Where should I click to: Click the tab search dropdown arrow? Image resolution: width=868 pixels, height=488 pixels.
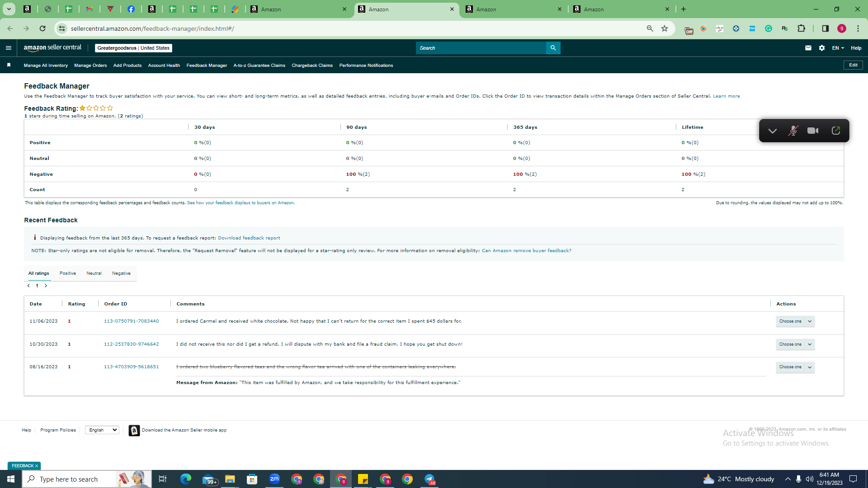tap(9, 9)
